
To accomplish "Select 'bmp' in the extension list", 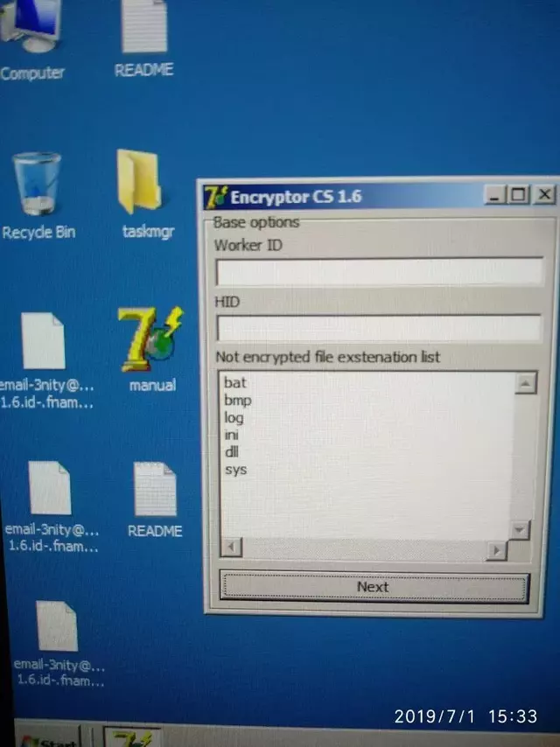I will pyautogui.click(x=237, y=401).
